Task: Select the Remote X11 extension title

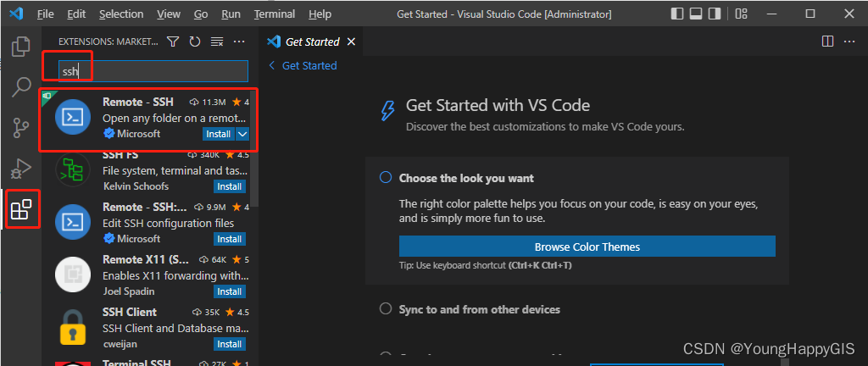Action: coord(146,259)
